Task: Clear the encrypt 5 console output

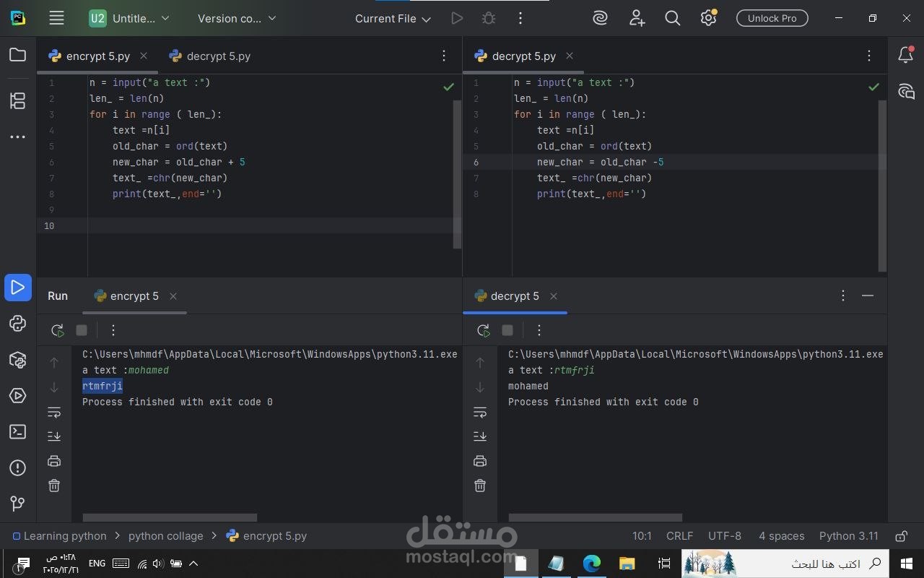Action: tap(53, 486)
